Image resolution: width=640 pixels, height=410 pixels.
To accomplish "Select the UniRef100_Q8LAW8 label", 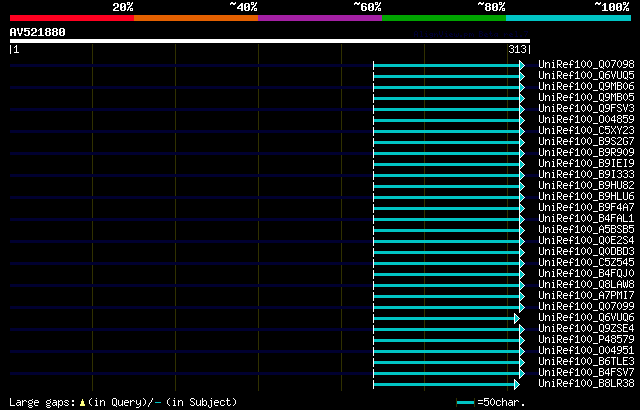I will click(586, 285).
